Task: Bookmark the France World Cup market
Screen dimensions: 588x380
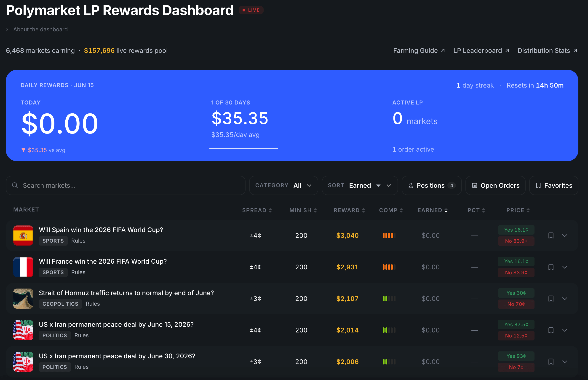Action: 551,267
